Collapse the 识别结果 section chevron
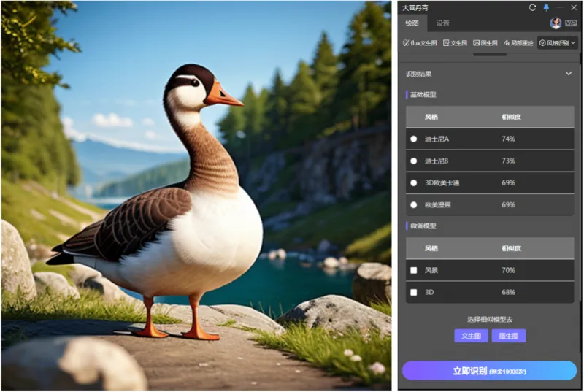Image resolution: width=584 pixels, height=392 pixels. click(x=569, y=74)
